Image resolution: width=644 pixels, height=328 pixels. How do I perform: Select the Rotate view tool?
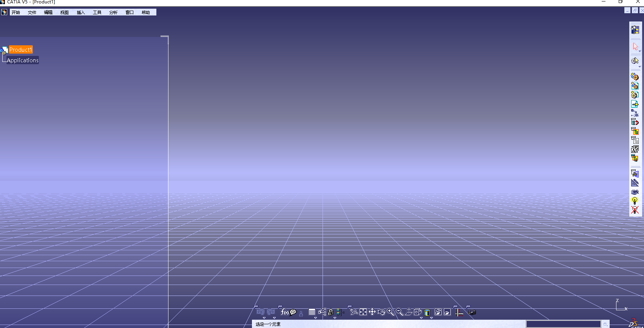pos(381,312)
